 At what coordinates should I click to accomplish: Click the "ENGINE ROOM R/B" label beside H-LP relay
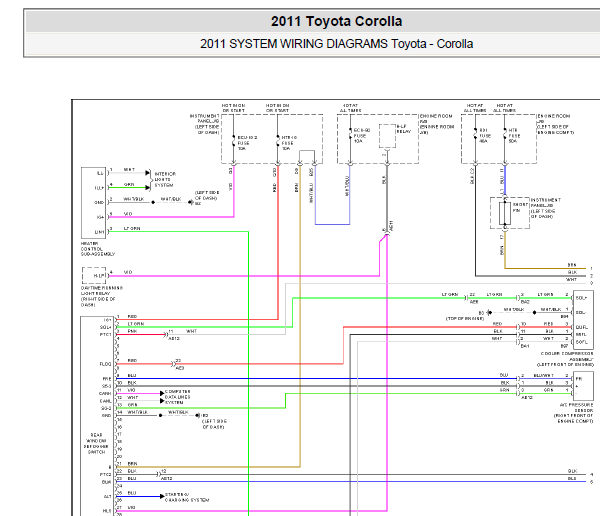436,124
